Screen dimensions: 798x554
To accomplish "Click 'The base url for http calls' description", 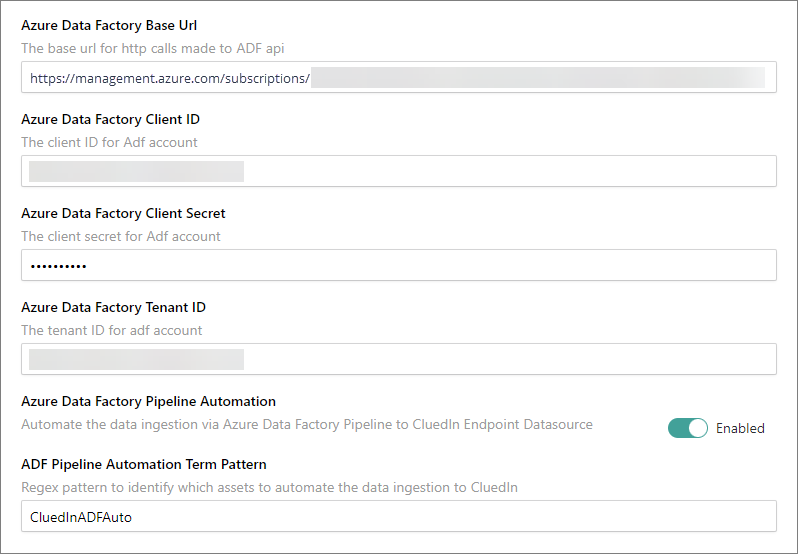I will click(153, 48).
